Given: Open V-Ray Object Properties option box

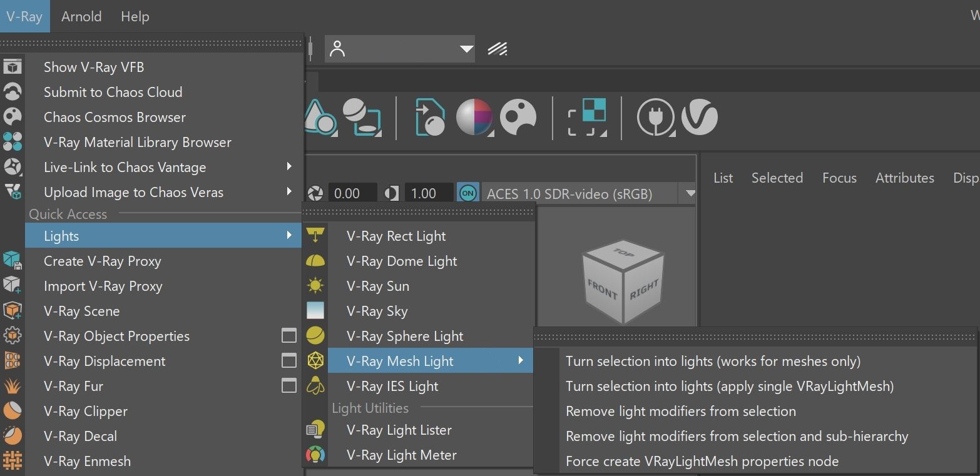Looking at the screenshot, I should tap(289, 336).
